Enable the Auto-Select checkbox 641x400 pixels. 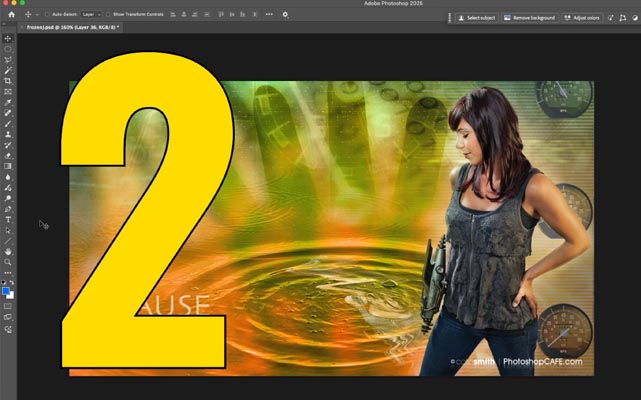click(47, 14)
